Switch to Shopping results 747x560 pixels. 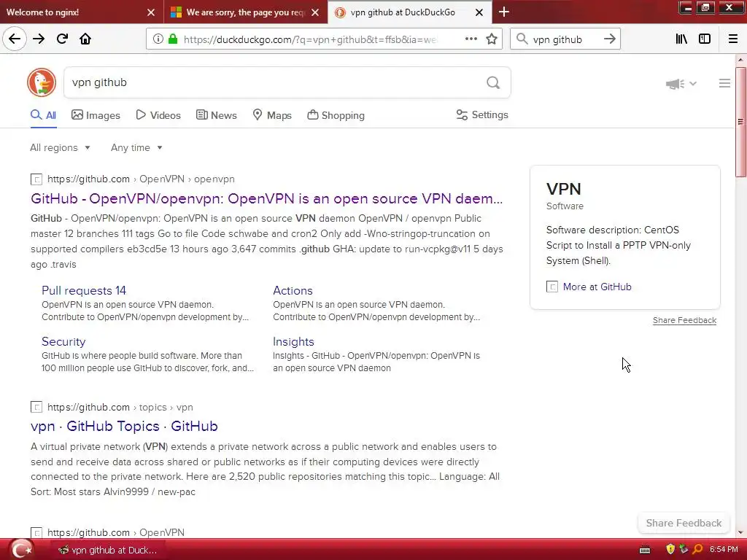[x=336, y=115]
